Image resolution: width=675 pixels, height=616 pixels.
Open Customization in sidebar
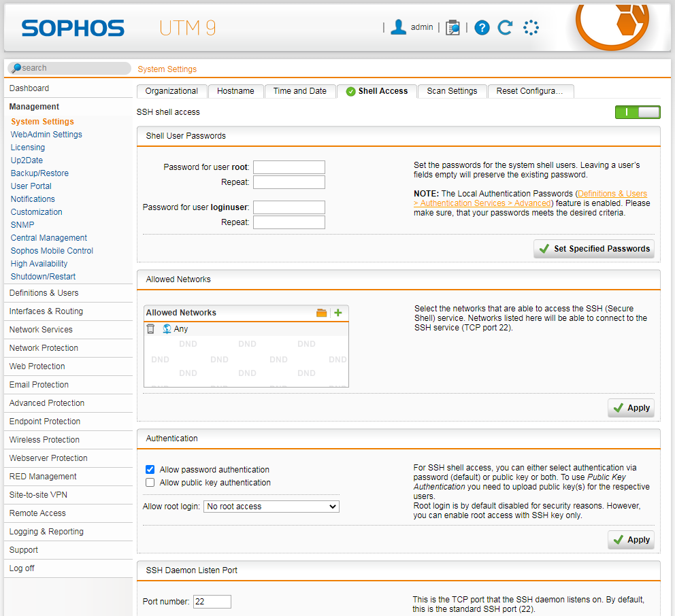[x=37, y=212]
